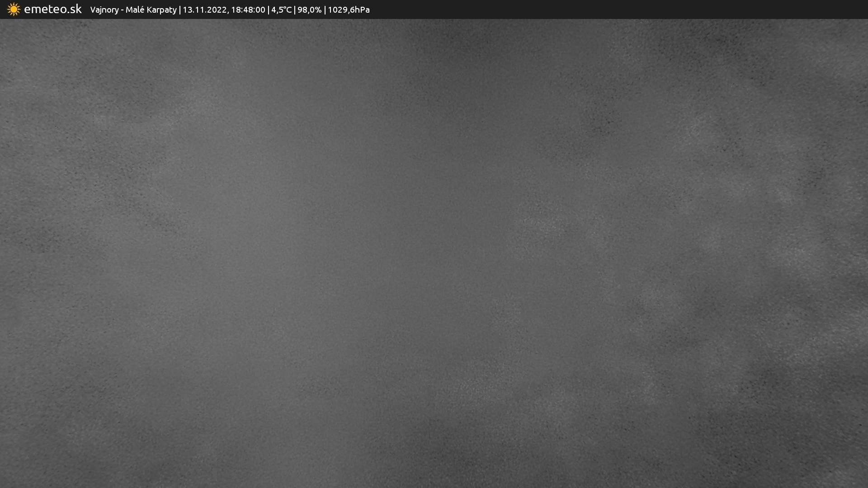Click the separator bar before pressure
The width and height of the screenshot is (868, 488).
(325, 10)
